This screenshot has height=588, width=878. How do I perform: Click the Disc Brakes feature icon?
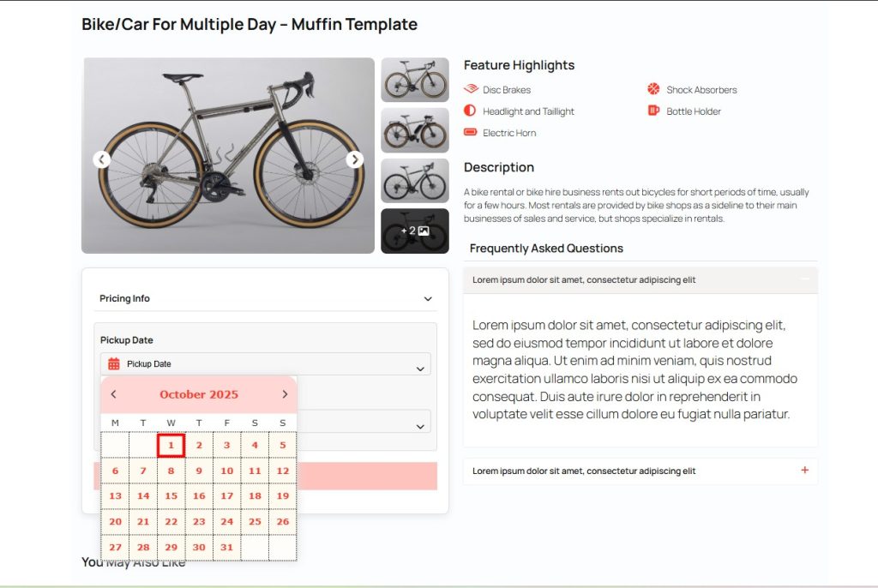click(x=471, y=89)
